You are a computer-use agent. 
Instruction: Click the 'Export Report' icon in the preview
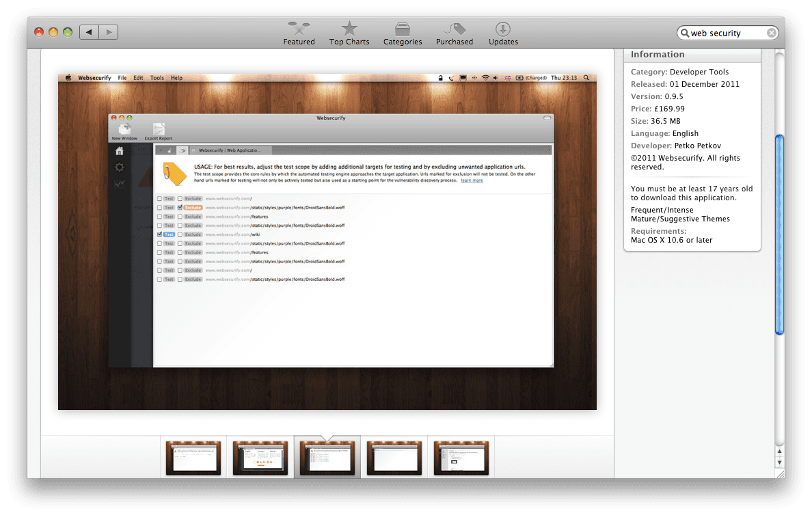coord(159,132)
